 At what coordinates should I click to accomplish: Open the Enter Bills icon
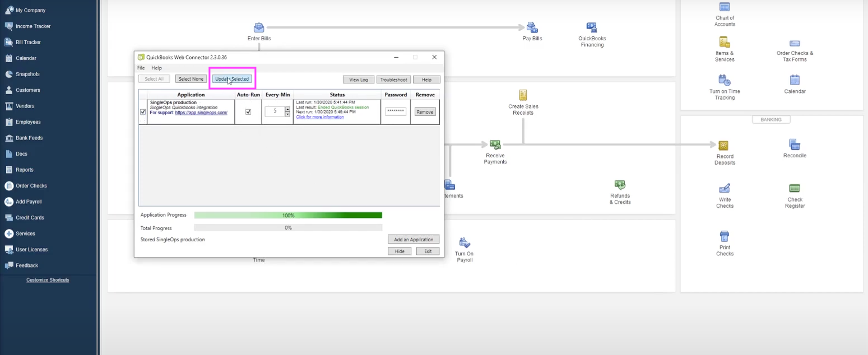259,27
